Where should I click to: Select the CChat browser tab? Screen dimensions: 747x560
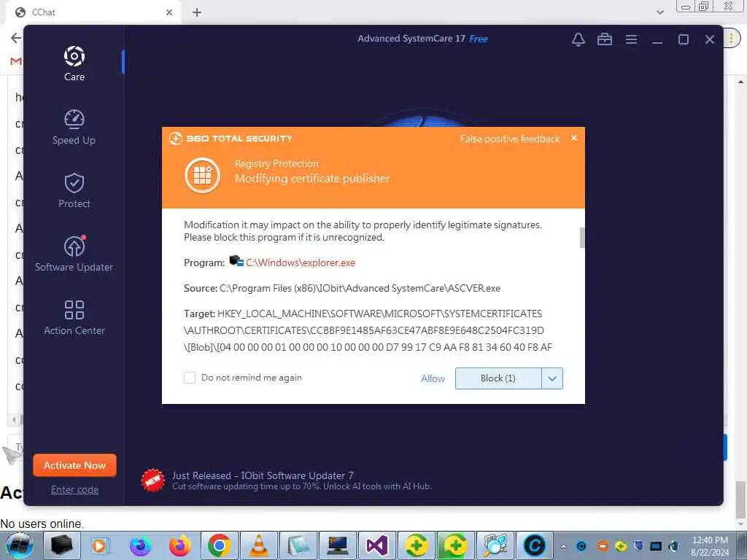coord(93,12)
